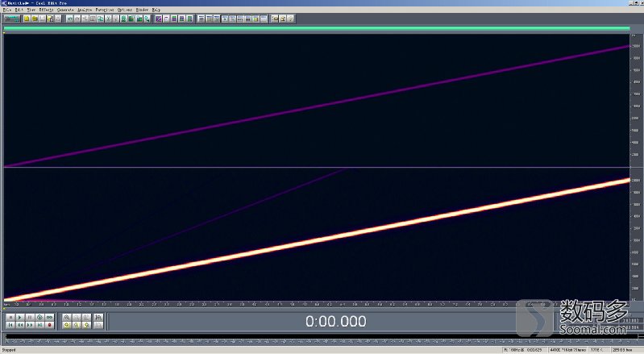Toggle the multitrack/edit view switch button in toolbar
This screenshot has width=644, height=354.
[x=11, y=19]
